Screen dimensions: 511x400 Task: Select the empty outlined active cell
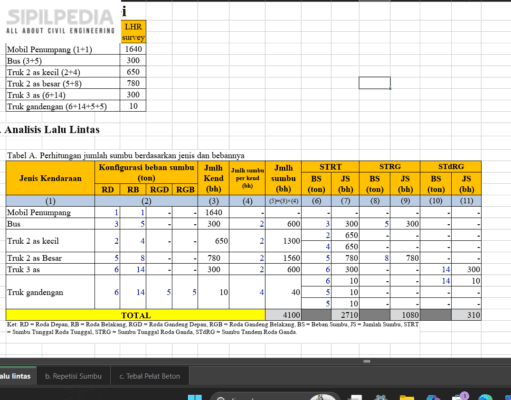pos(375,83)
